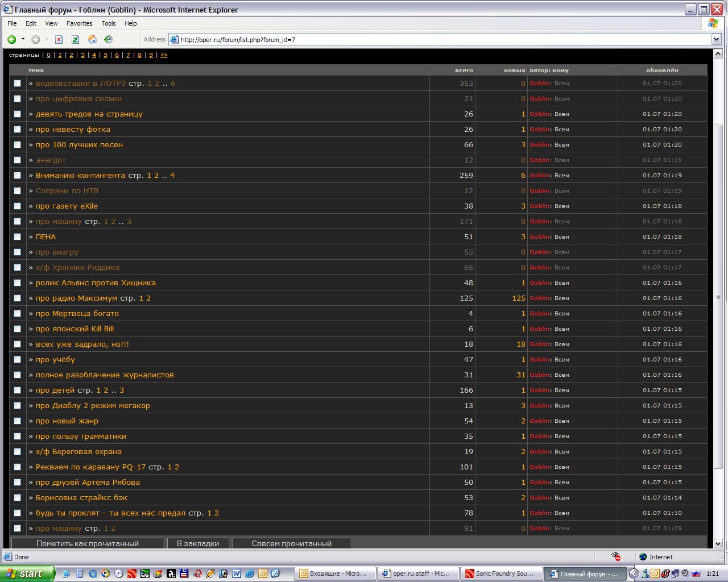The height and width of the screenshot is (582, 728).
Task: Click the Russian flag language tray icon
Action: pyautogui.click(x=695, y=573)
